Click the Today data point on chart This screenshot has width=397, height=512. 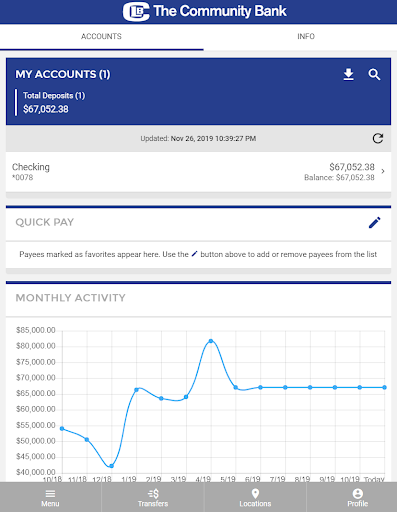[385, 387]
